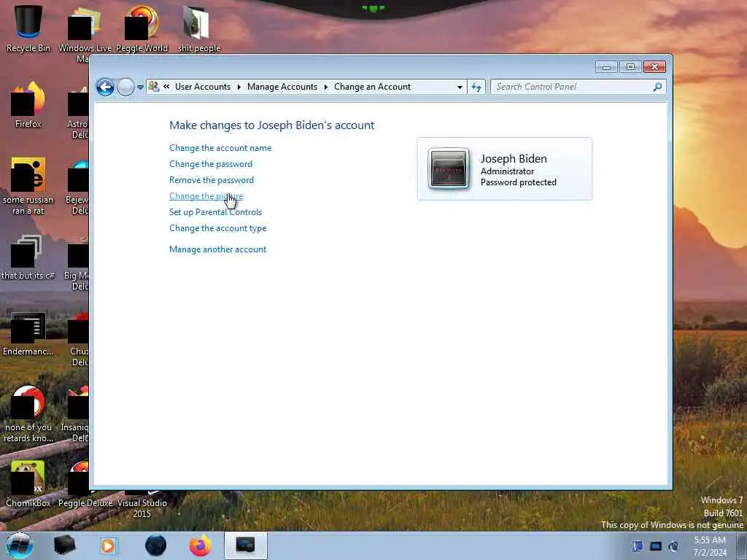Maximize the Control Panel window

pos(630,67)
